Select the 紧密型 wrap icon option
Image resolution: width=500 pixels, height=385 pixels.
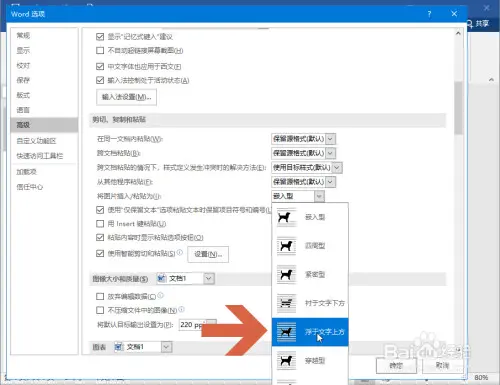pyautogui.click(x=286, y=275)
